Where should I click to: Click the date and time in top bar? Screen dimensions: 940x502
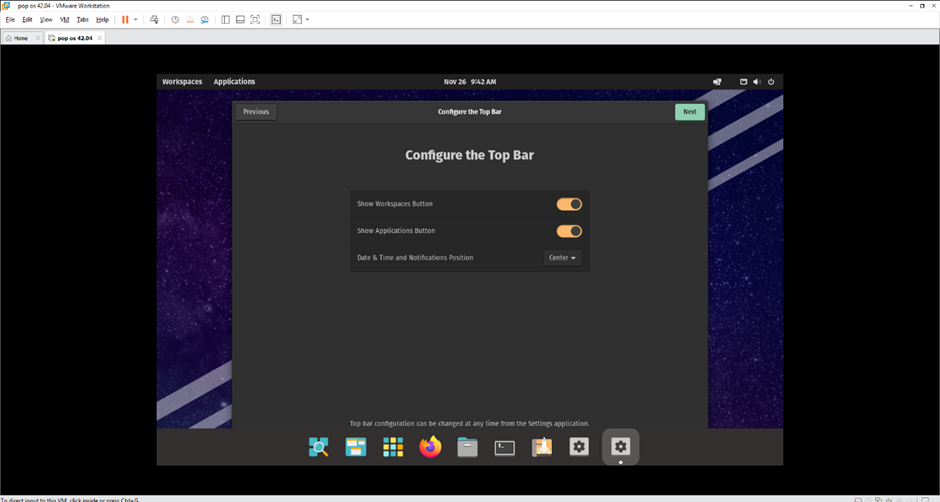click(469, 82)
